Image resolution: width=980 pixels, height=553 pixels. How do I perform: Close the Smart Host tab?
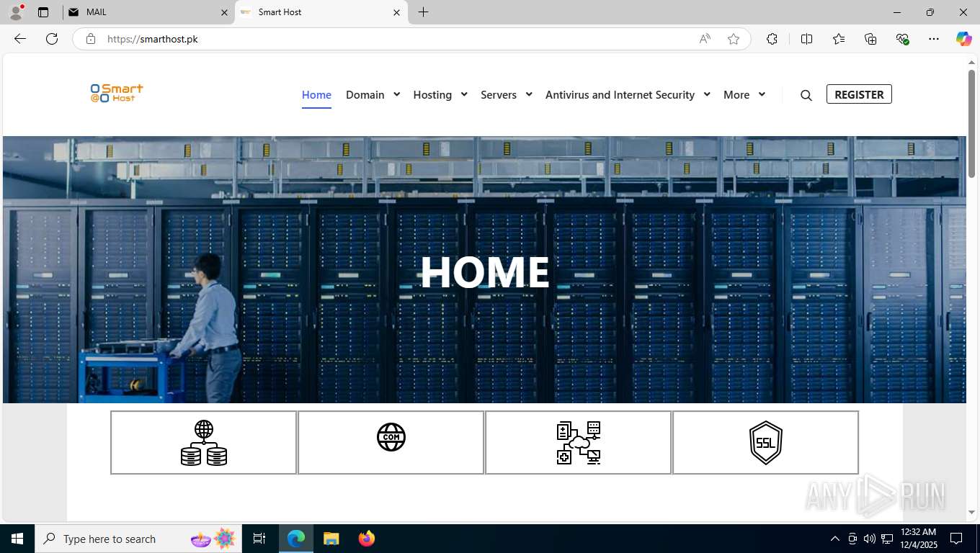(x=397, y=12)
